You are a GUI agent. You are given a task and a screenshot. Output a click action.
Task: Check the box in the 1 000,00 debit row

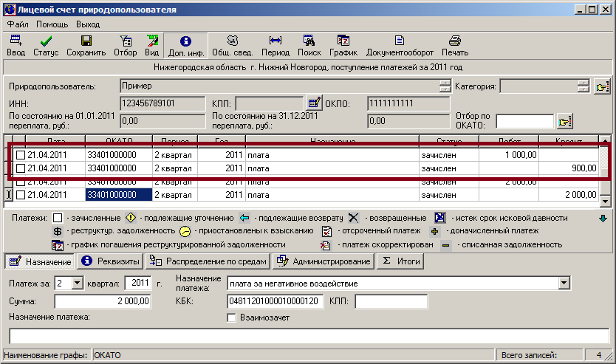click(x=21, y=155)
